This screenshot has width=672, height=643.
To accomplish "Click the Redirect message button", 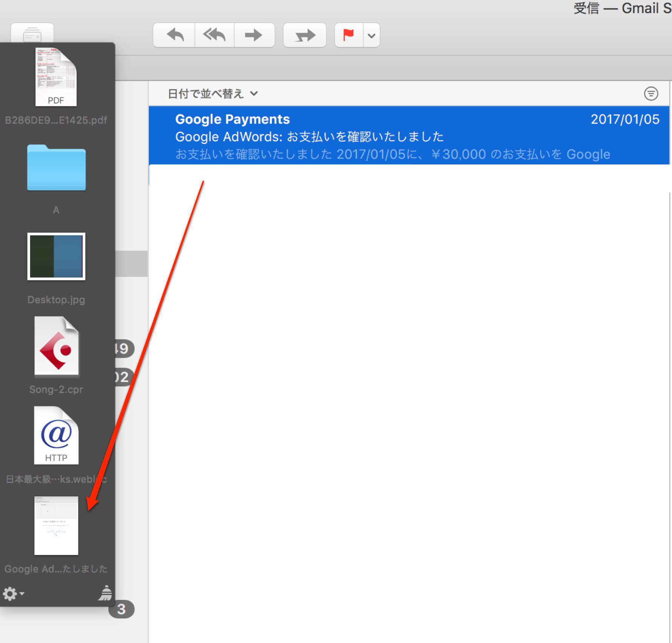I will pyautogui.click(x=305, y=35).
